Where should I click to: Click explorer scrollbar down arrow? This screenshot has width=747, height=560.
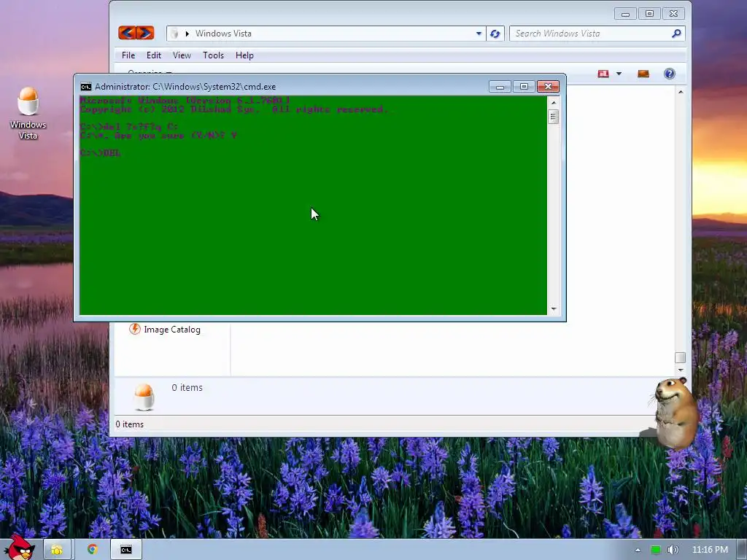pos(681,370)
